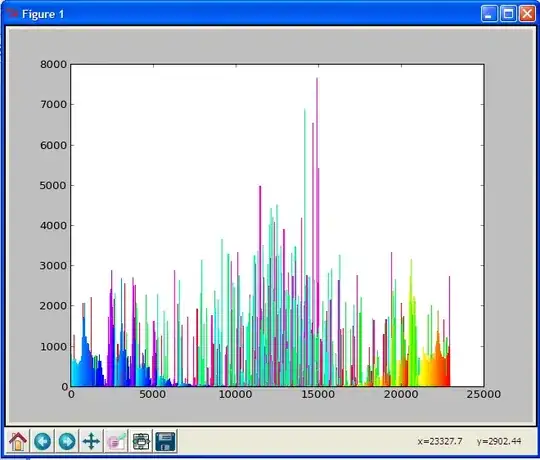This screenshot has height=460, width=540.
Task: Go forward to next view arrow
Action: pos(67,441)
